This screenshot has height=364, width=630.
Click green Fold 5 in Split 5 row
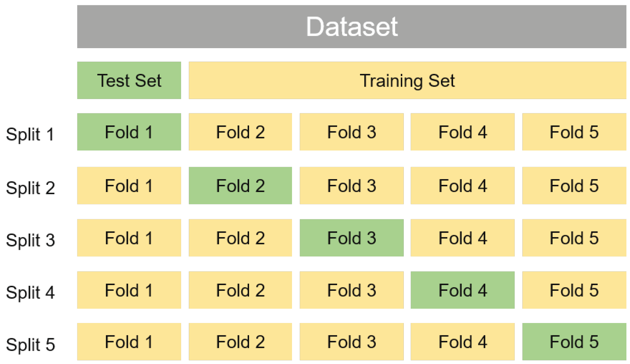click(x=574, y=342)
